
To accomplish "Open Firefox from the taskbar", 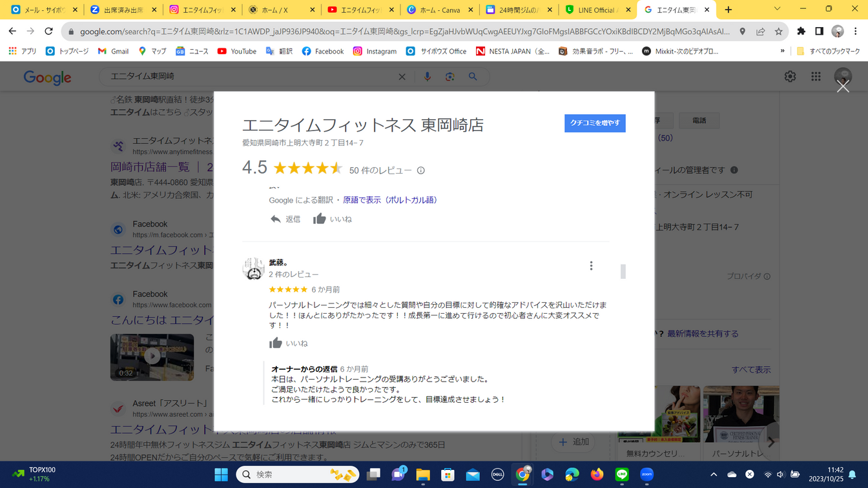I will coord(597,474).
